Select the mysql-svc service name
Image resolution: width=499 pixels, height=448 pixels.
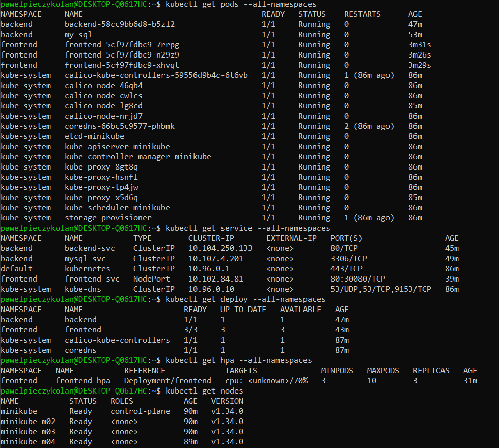(86, 259)
